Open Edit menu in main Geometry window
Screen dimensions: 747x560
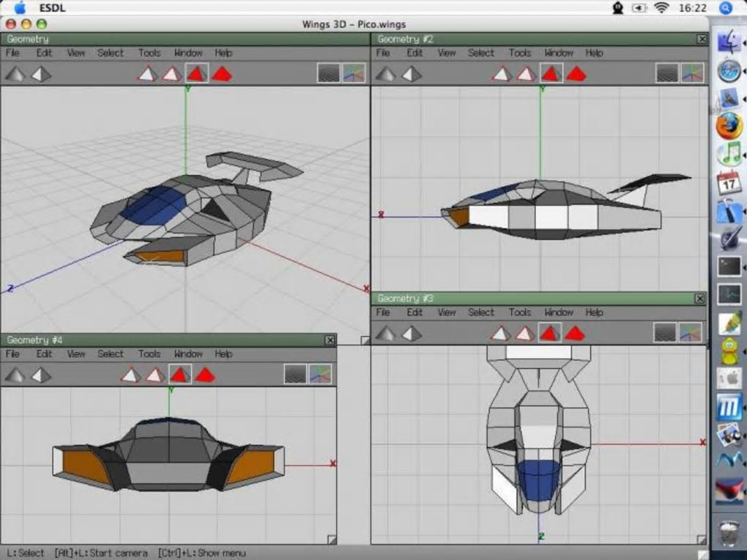point(44,53)
